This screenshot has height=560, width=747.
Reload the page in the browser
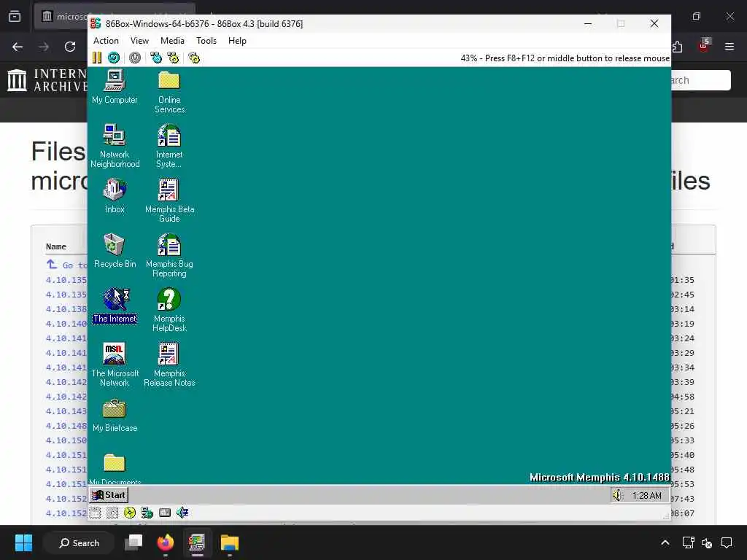70,47
